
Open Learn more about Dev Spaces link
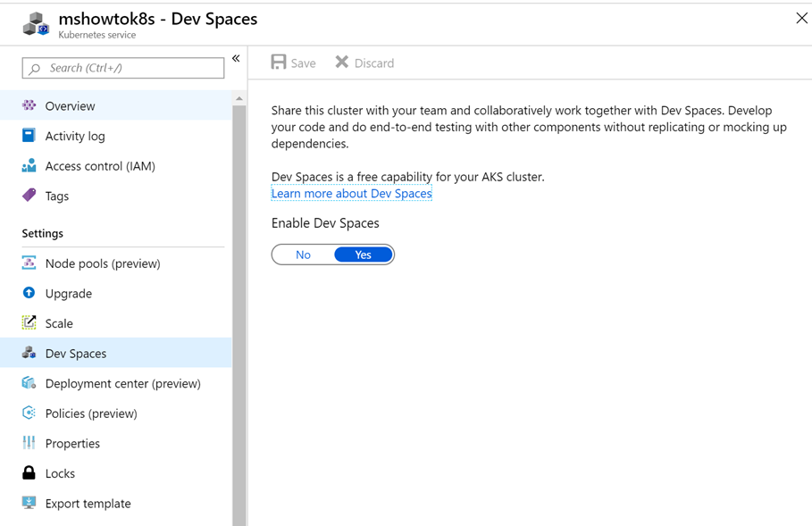[352, 194]
